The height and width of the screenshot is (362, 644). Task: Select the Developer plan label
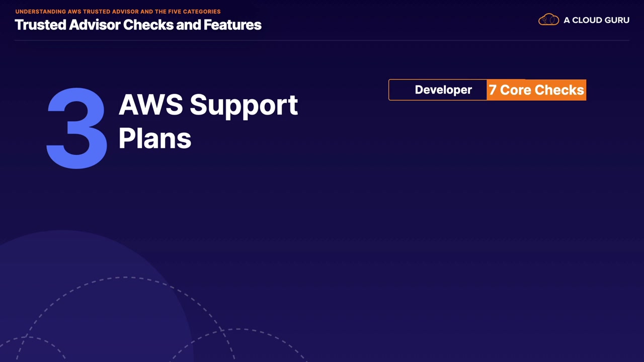point(443,90)
